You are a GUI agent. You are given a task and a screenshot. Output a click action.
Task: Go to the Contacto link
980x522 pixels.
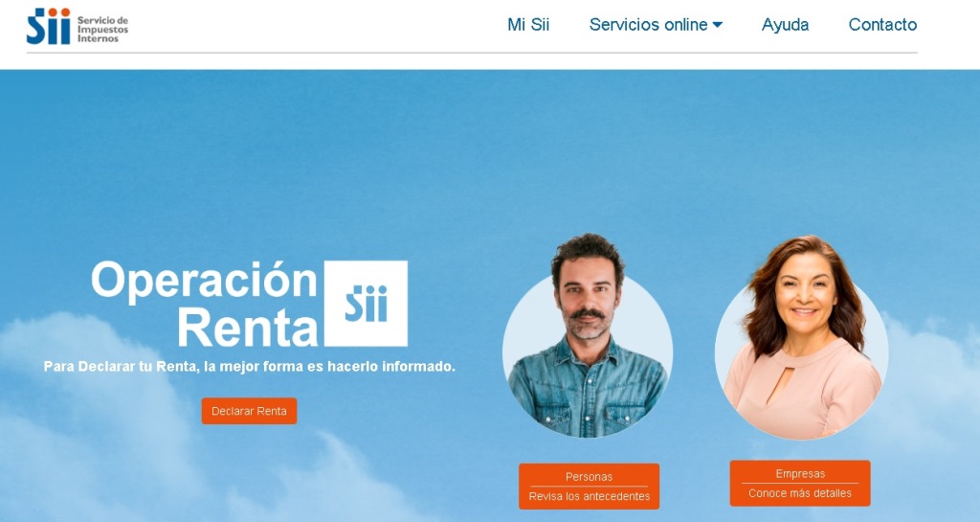(x=882, y=25)
